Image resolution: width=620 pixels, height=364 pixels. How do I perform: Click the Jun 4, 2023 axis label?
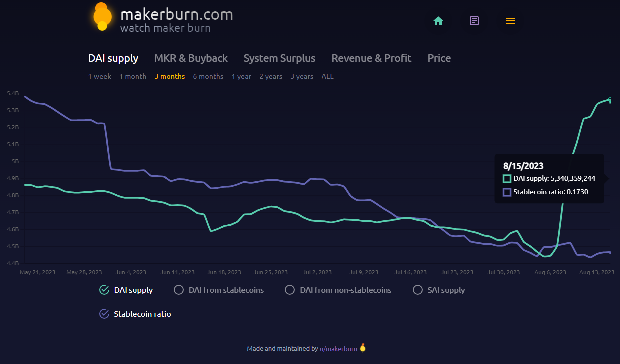[130, 272]
